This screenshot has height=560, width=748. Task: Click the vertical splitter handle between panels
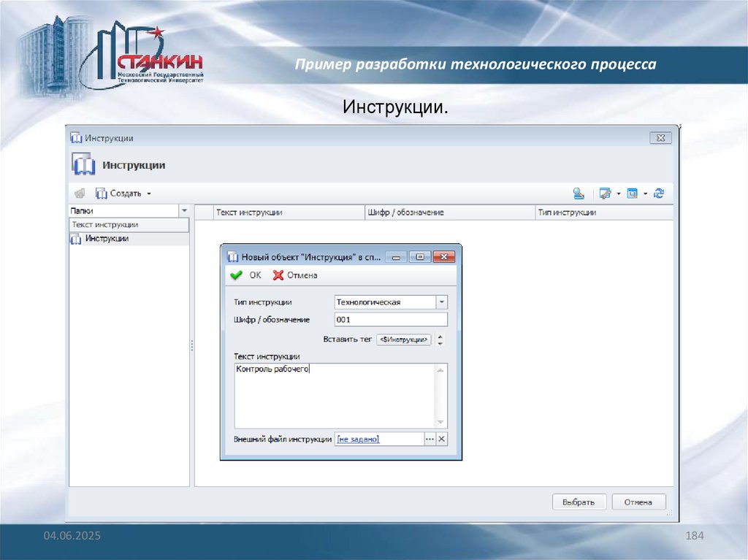[x=192, y=345]
